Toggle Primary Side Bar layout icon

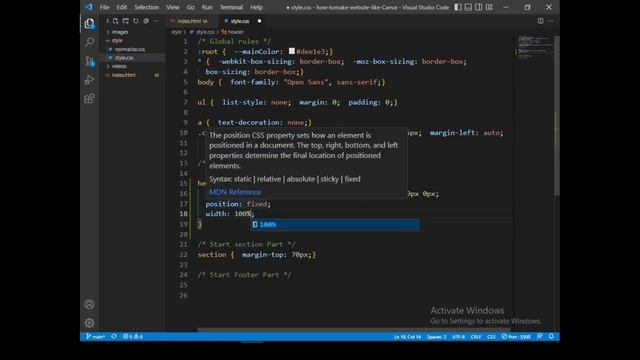click(458, 7)
